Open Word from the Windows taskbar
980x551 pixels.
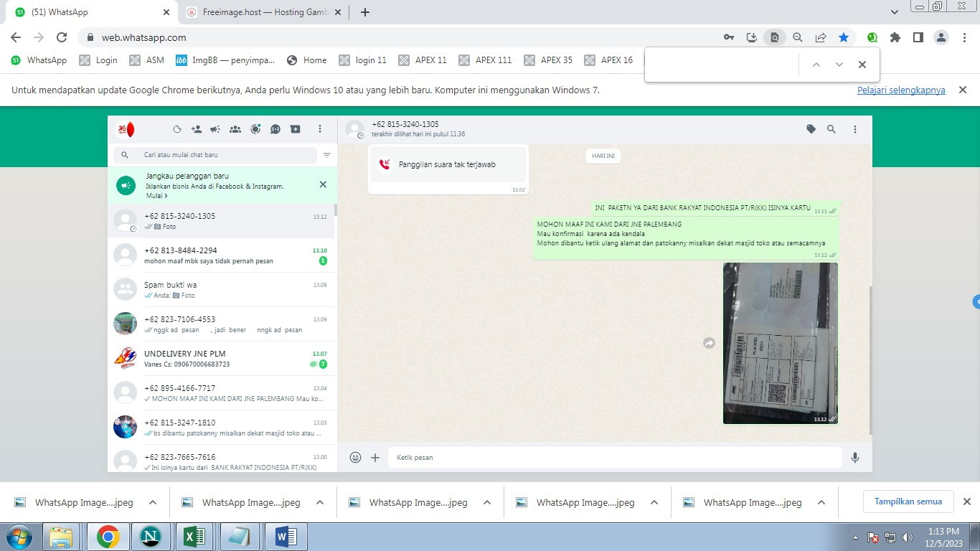pos(286,537)
